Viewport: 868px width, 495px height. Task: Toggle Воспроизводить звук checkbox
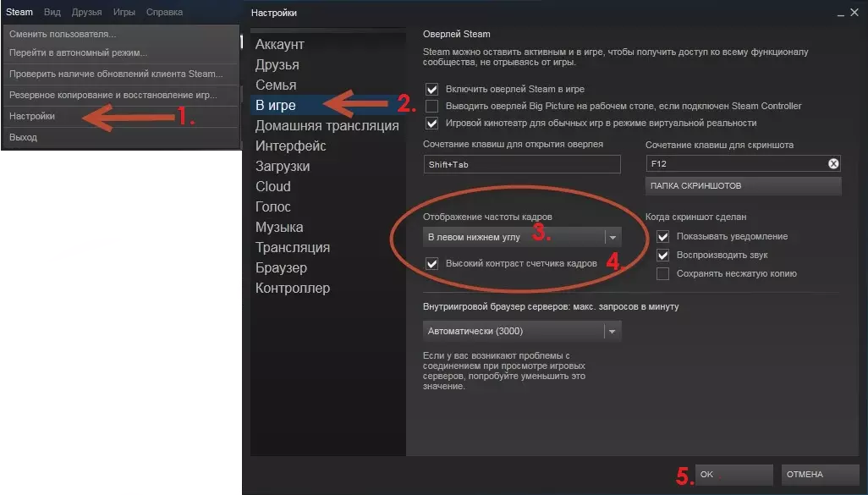pos(662,256)
